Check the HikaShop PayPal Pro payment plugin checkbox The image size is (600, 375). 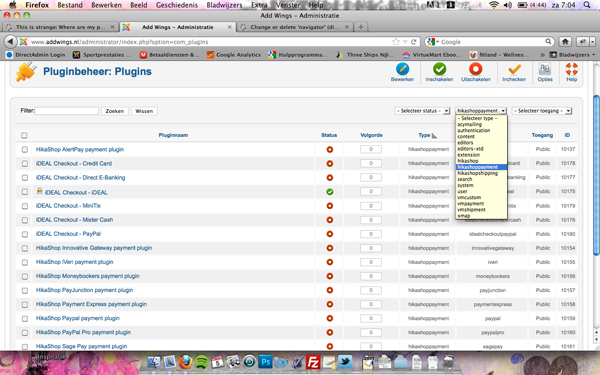click(25, 333)
